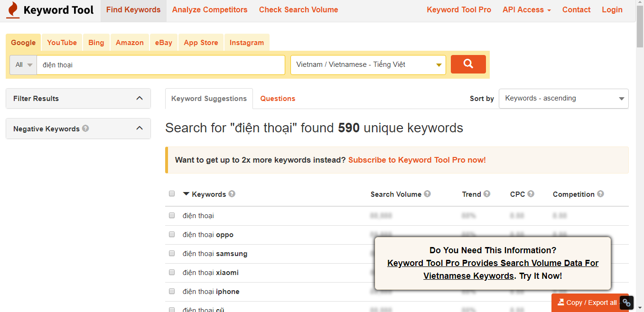The image size is (644, 312).
Task: Click help icon beside Keywords column header
Action: (232, 194)
